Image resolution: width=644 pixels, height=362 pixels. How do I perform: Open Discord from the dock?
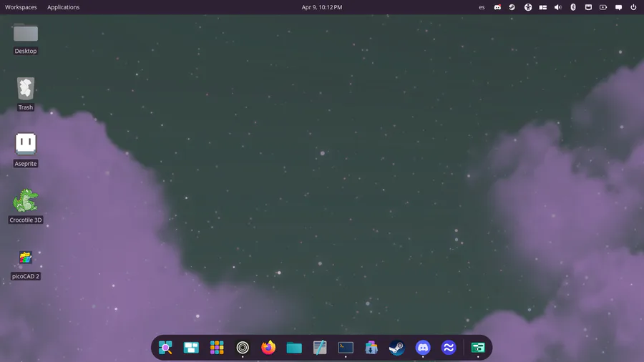point(423,348)
